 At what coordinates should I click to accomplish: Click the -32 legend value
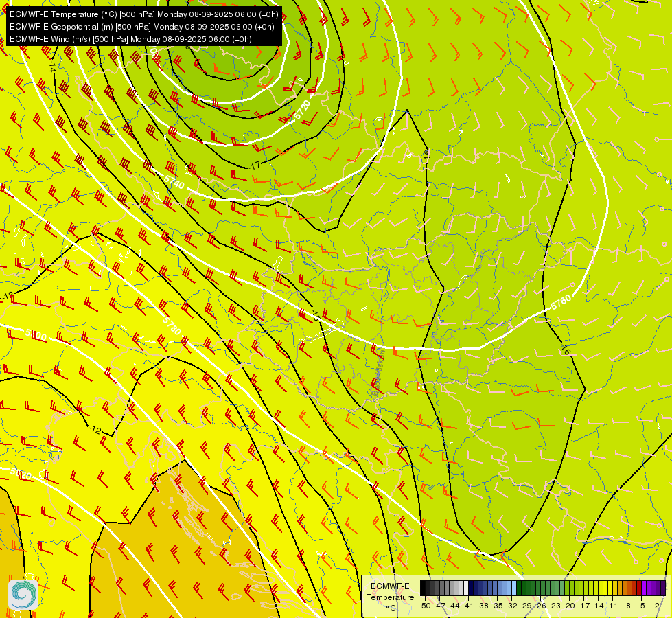pos(511,606)
